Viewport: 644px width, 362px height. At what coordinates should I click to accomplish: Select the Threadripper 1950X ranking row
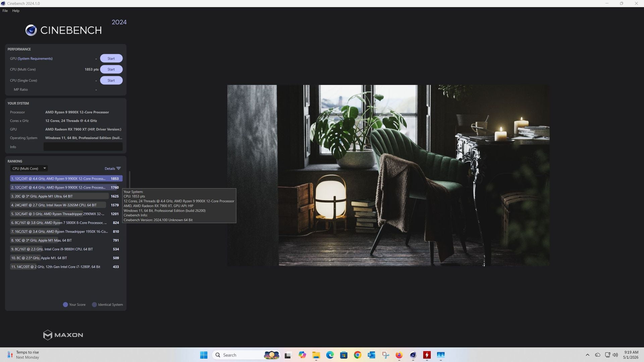(66, 231)
